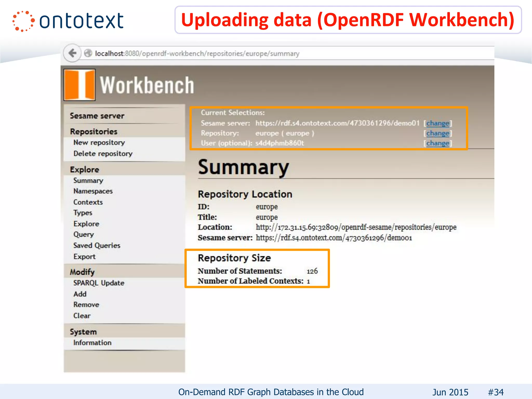Image resolution: width=532 pixels, height=399 pixels.
Task: Click the orange Workbench logo
Action: point(80,85)
